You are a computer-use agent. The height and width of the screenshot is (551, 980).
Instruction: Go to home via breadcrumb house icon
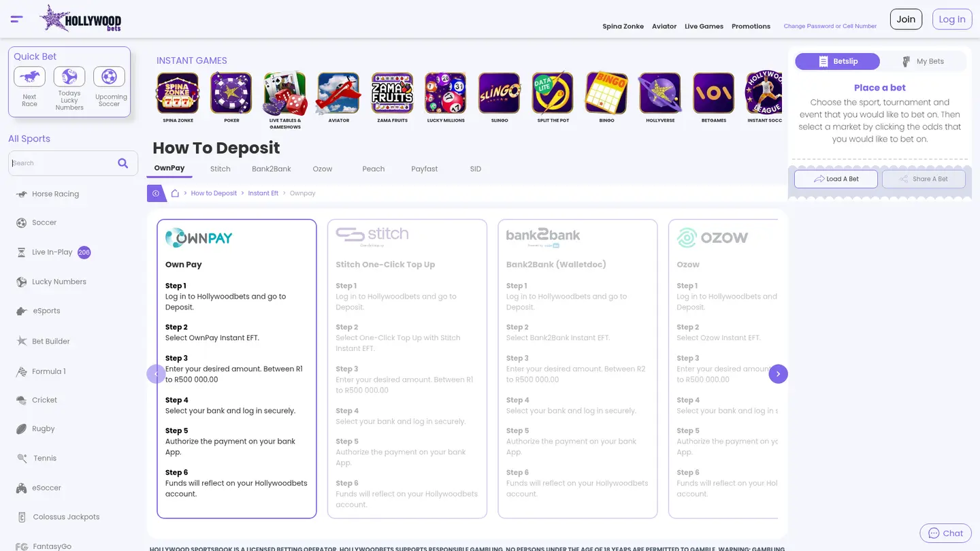175,193
